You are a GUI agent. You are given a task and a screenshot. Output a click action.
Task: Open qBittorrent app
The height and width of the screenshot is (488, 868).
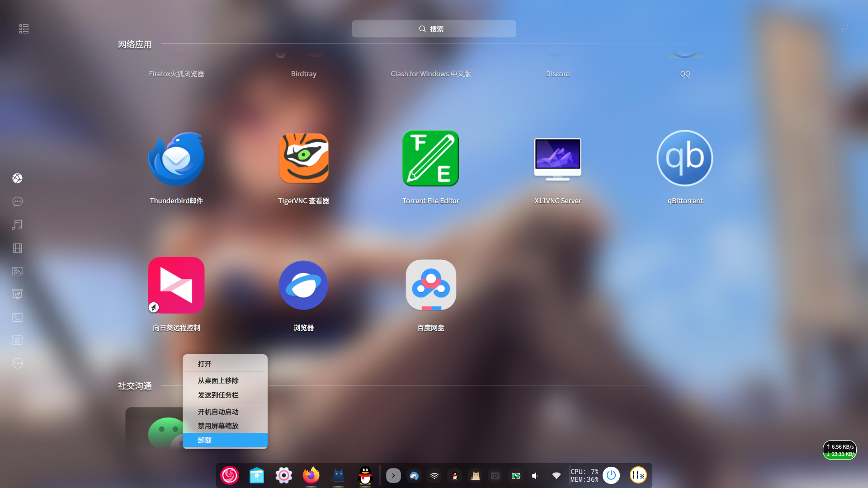(x=685, y=159)
